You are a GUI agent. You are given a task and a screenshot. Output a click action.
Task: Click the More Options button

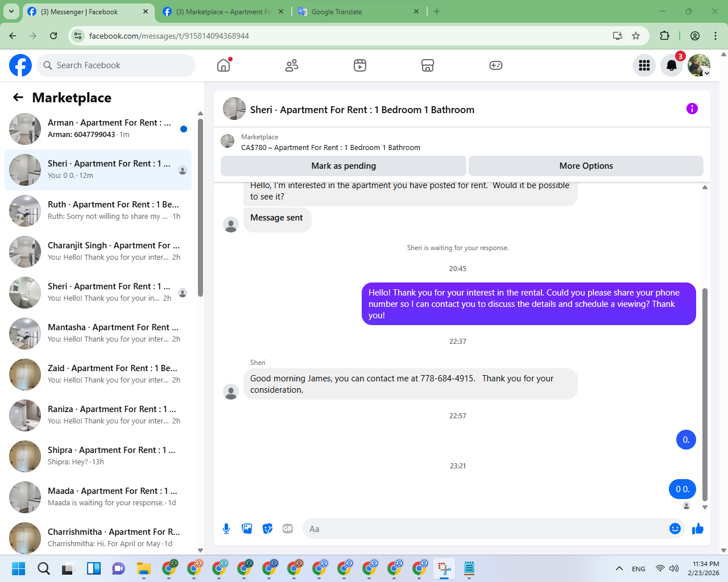586,166
